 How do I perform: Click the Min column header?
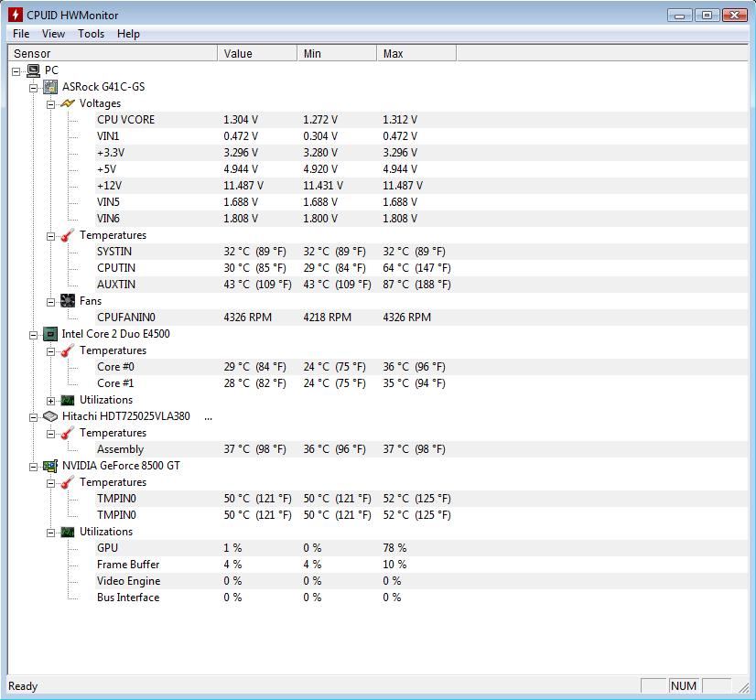(337, 53)
